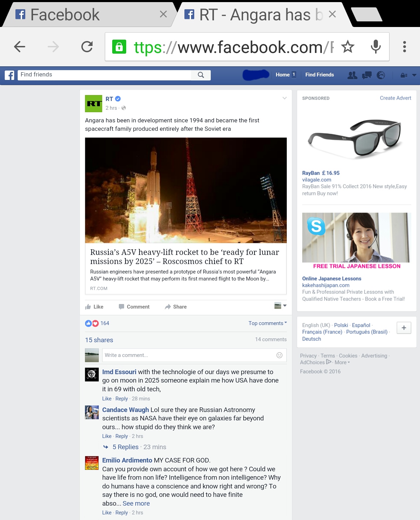Click the search magnifier button
The height and width of the screenshot is (520, 420).
[x=201, y=75]
